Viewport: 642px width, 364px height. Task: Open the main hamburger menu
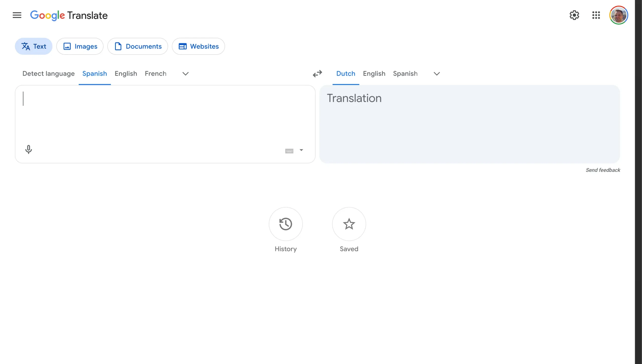pos(17,15)
